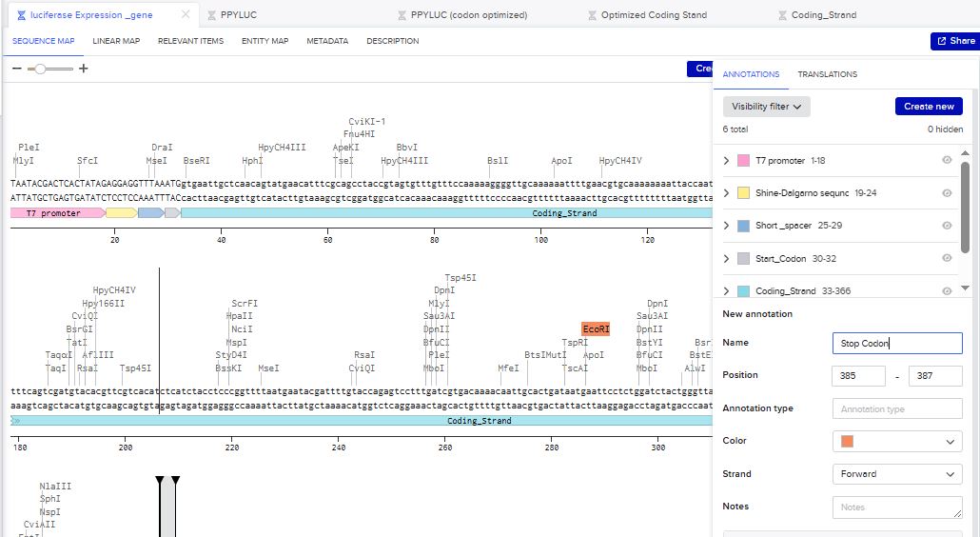Click the Share button
The height and width of the screenshot is (537, 980).
[954, 41]
